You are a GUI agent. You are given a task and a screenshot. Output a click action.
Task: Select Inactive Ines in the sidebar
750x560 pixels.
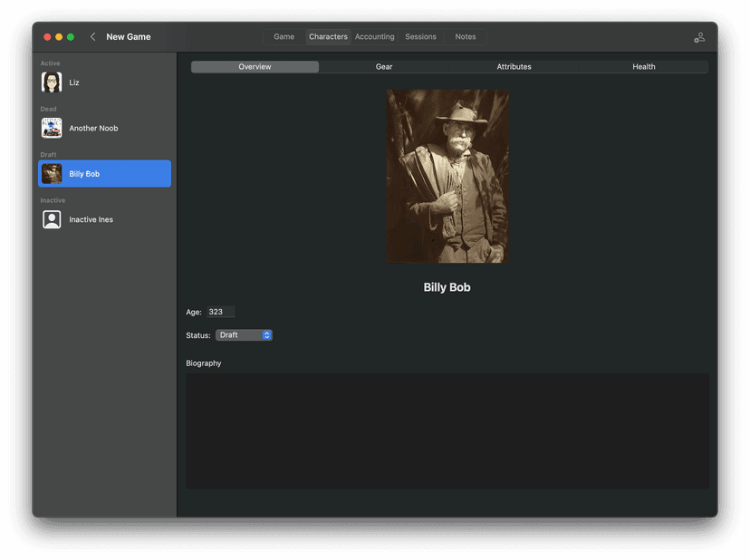104,219
